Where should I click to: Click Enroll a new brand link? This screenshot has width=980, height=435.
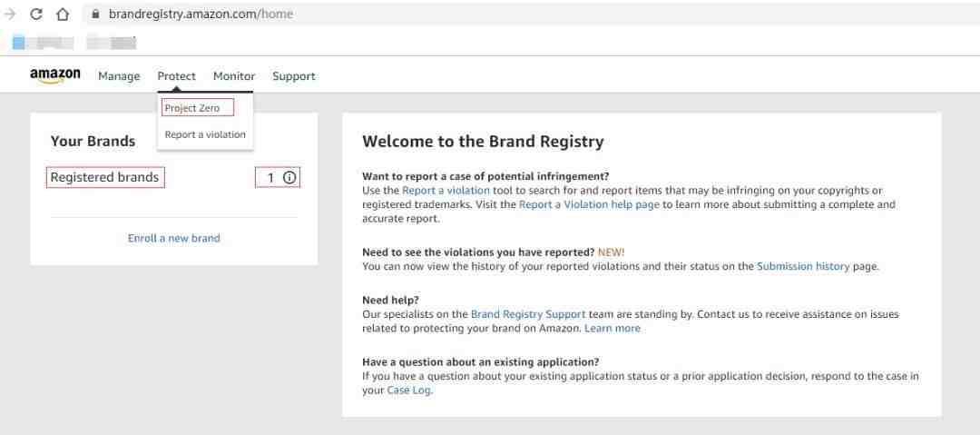click(x=173, y=239)
